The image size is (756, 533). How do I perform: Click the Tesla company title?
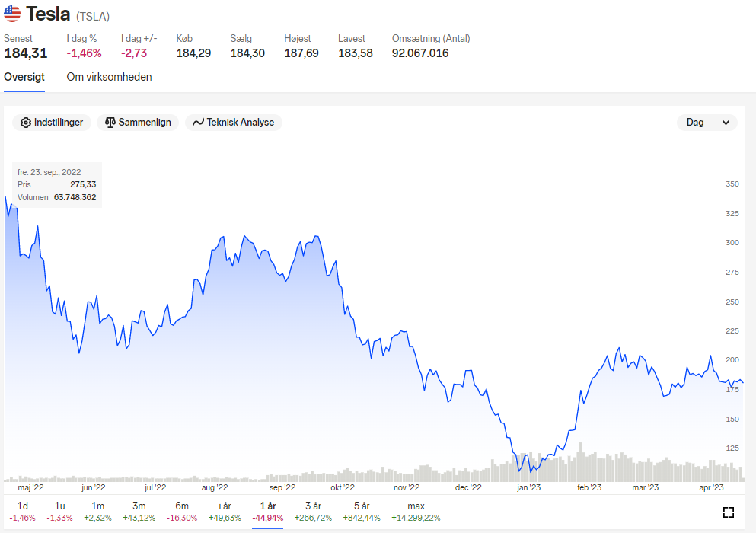48,14
